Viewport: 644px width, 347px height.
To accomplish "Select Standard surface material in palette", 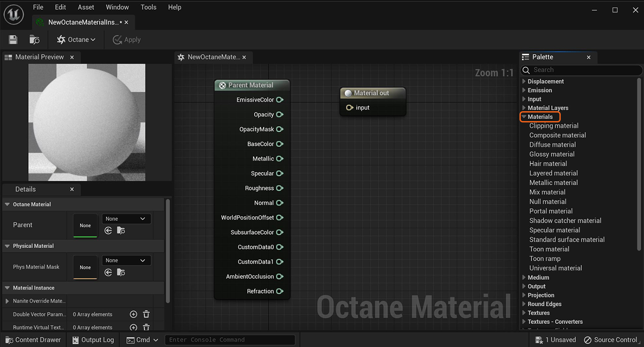I will click(x=567, y=240).
